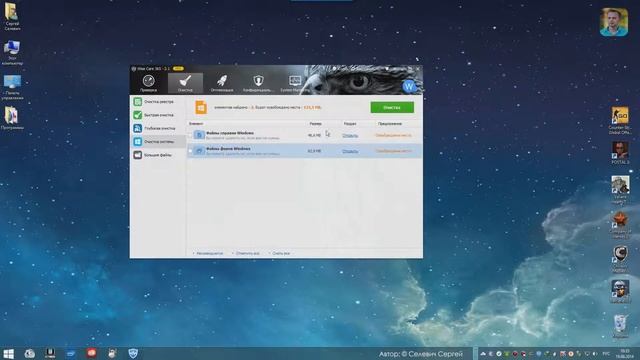Select Очистка реестра in sidebar
This screenshot has height=360, width=640.
coord(158,102)
